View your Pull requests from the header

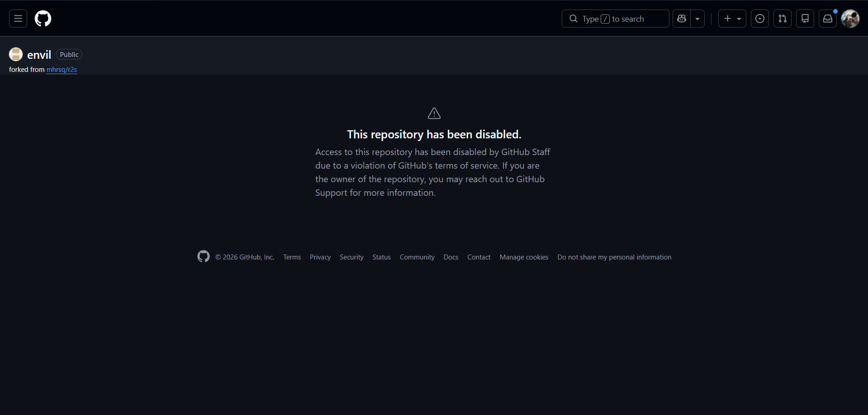(783, 19)
